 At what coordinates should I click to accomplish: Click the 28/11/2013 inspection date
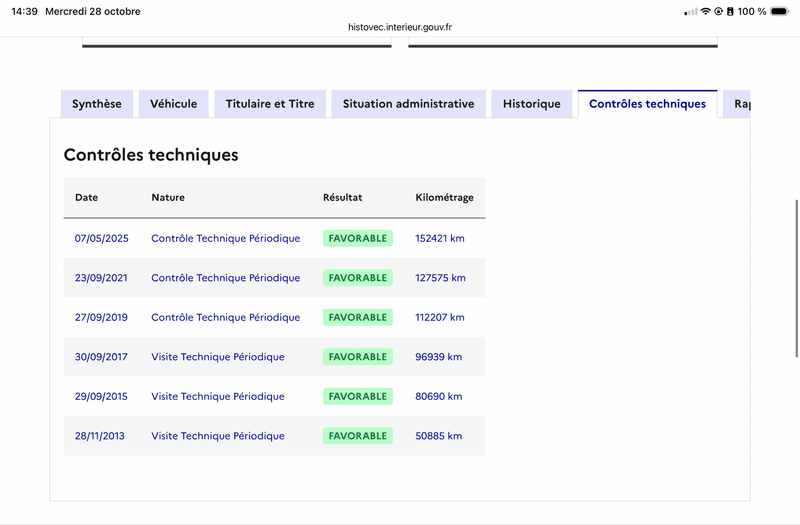[x=99, y=436]
